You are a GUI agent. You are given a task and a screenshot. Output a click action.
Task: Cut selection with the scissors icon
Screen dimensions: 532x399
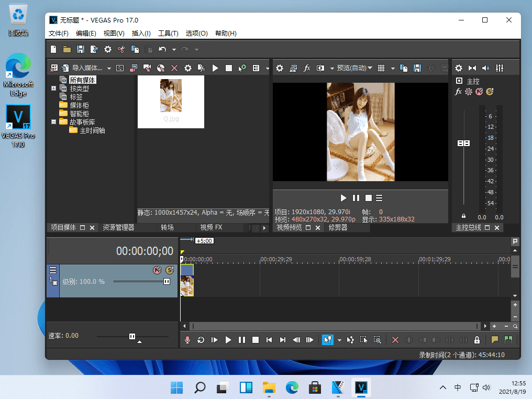121,50
